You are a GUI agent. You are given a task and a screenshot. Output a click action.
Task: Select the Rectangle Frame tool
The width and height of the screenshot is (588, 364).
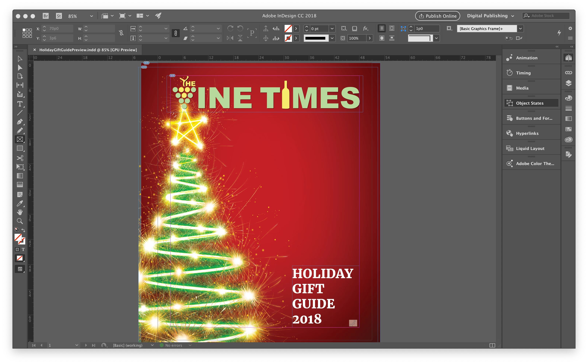pyautogui.click(x=20, y=139)
